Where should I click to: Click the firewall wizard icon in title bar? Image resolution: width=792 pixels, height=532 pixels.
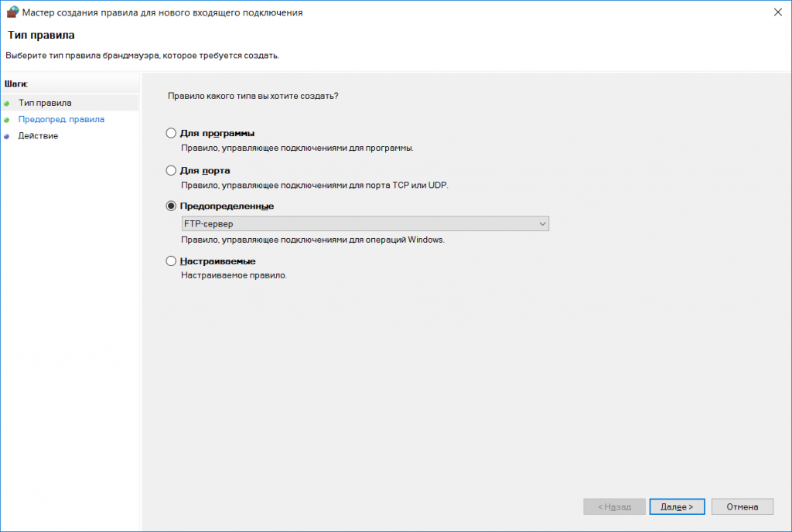(12, 12)
